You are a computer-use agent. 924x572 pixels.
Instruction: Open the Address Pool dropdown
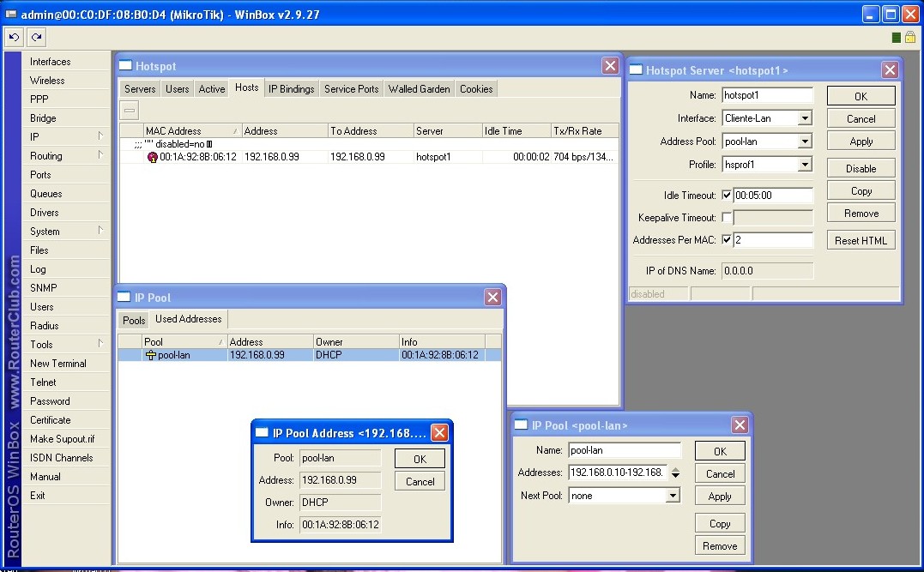tap(805, 141)
